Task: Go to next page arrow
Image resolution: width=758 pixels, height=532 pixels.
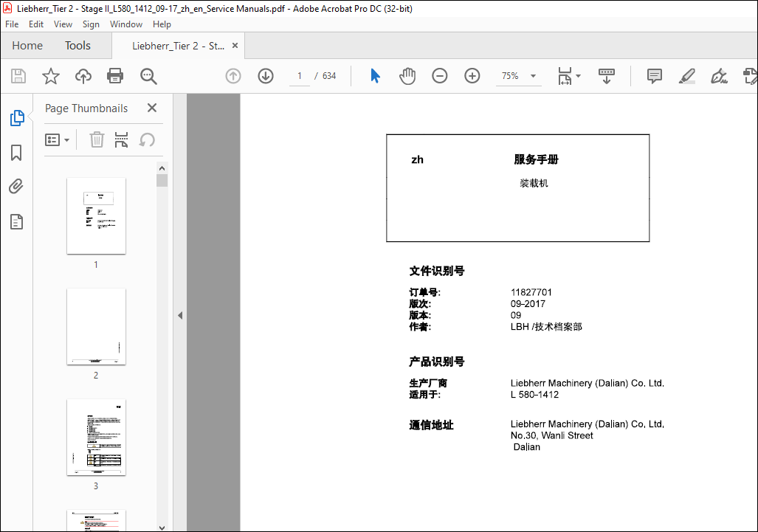Action: pos(266,76)
